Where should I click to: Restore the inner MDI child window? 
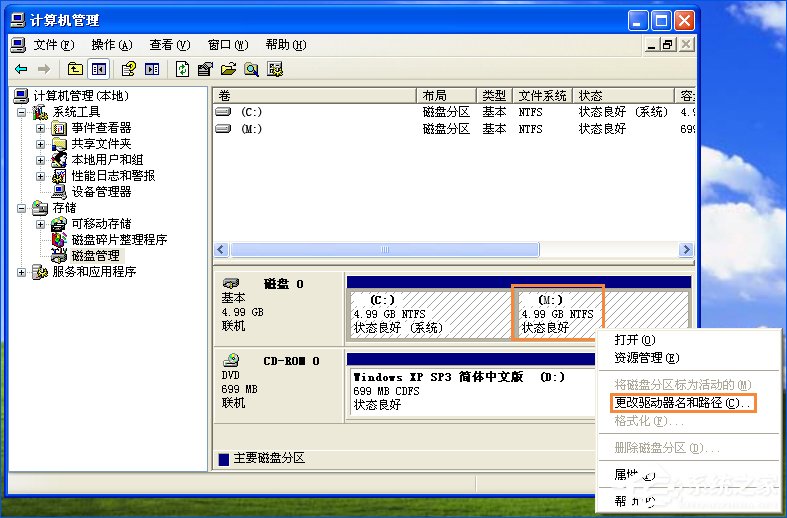[x=668, y=45]
